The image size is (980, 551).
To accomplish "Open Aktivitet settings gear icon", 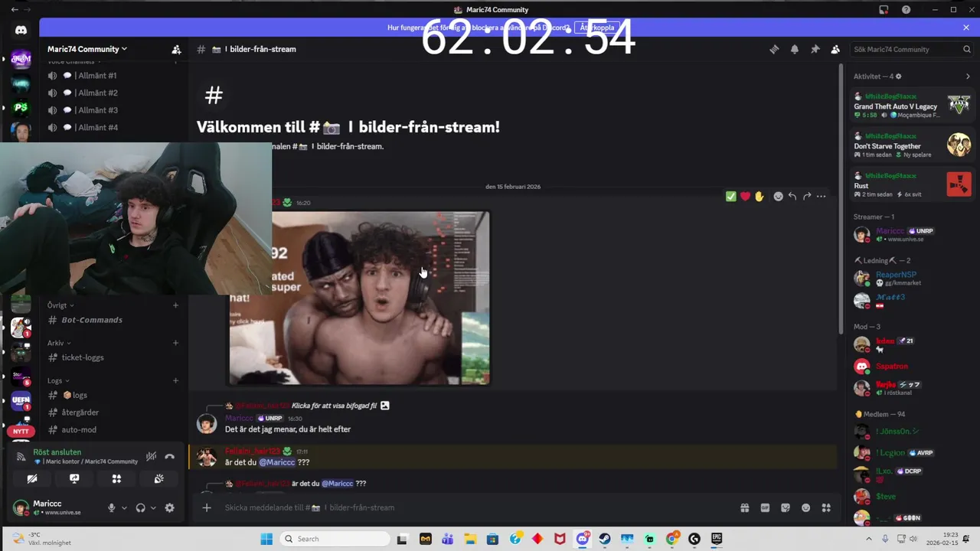I will pos(898,77).
